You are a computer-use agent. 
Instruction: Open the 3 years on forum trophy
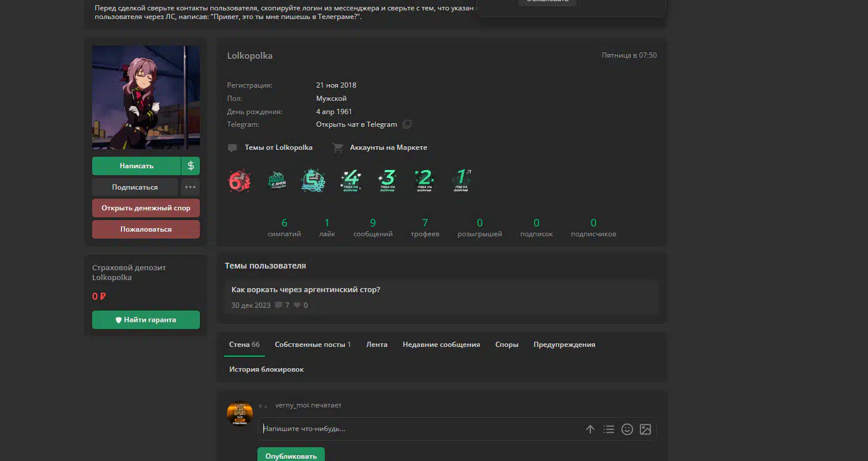pyautogui.click(x=388, y=180)
